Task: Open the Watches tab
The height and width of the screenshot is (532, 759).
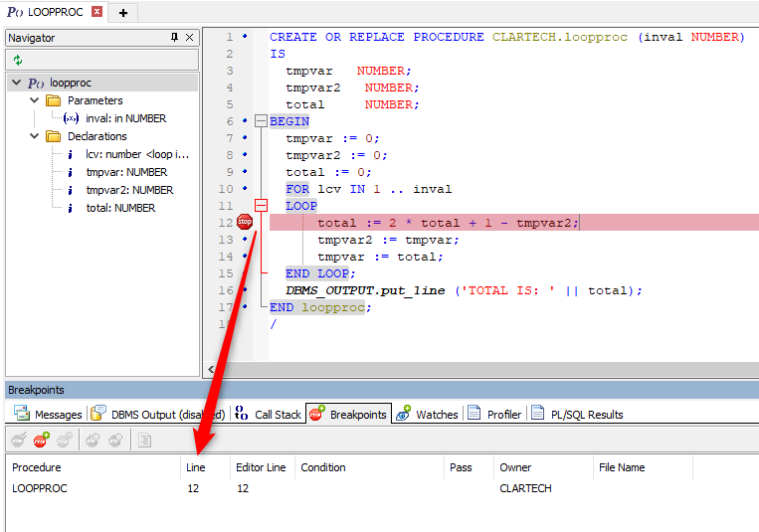Action: [427, 414]
